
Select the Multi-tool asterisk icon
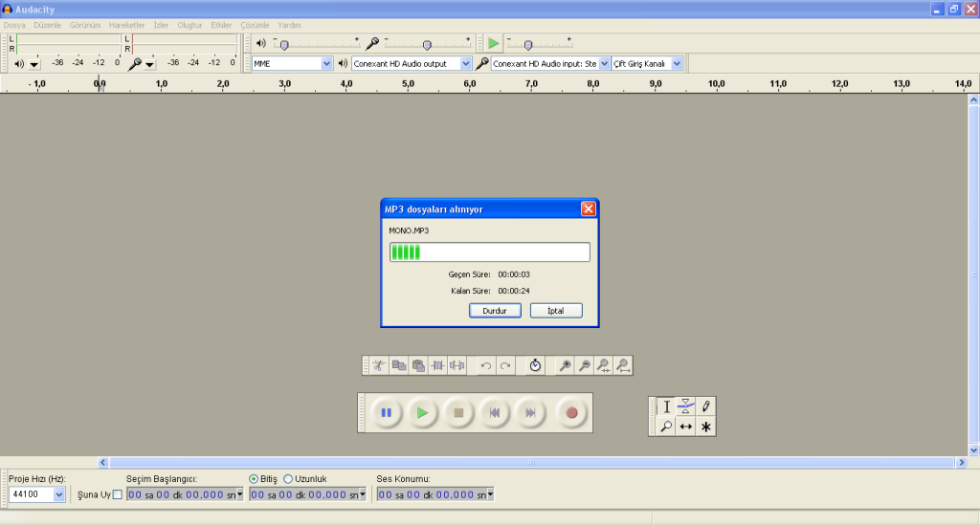click(705, 427)
